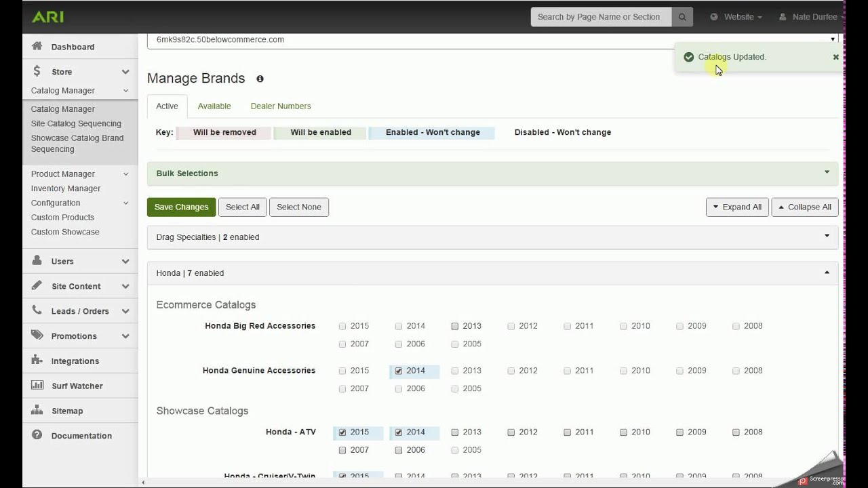Click the Promotions tags icon

37,335
